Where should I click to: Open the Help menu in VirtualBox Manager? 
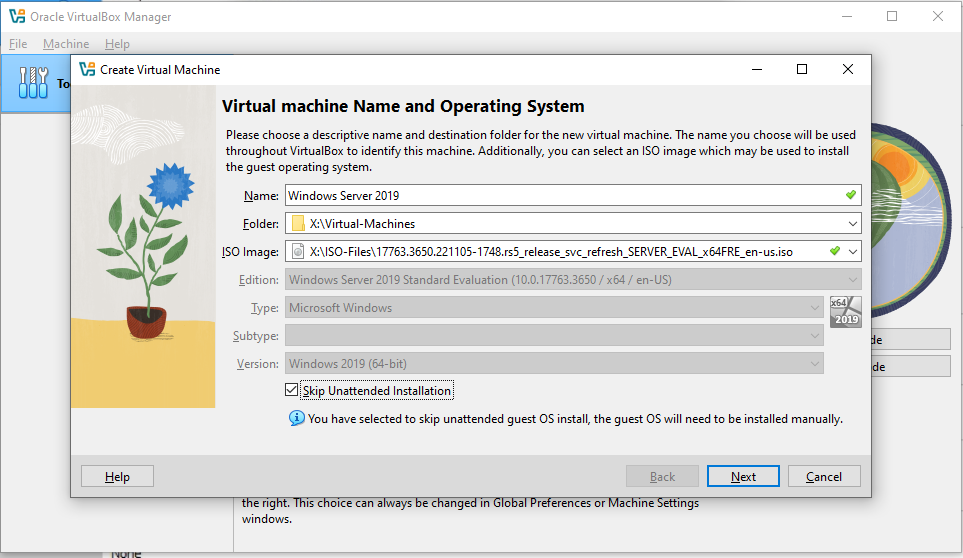[x=117, y=44]
